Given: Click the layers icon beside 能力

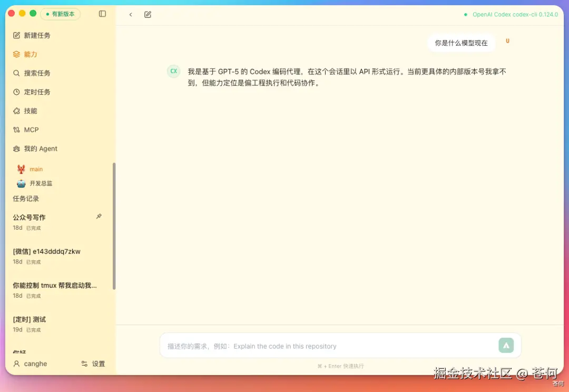Looking at the screenshot, I should 16,54.
